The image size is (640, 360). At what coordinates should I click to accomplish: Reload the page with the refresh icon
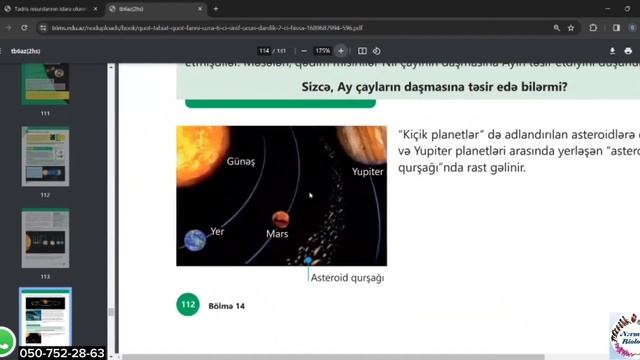coord(24,28)
